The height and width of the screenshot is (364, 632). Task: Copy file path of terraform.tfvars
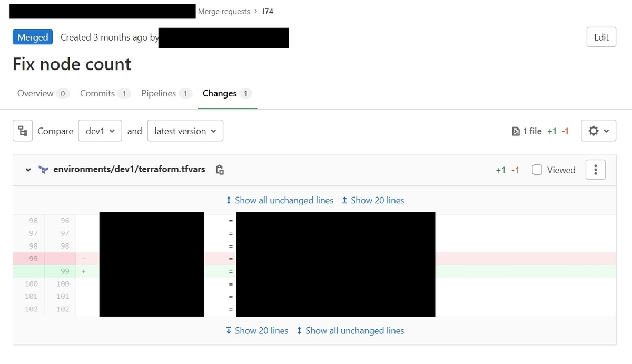click(220, 170)
